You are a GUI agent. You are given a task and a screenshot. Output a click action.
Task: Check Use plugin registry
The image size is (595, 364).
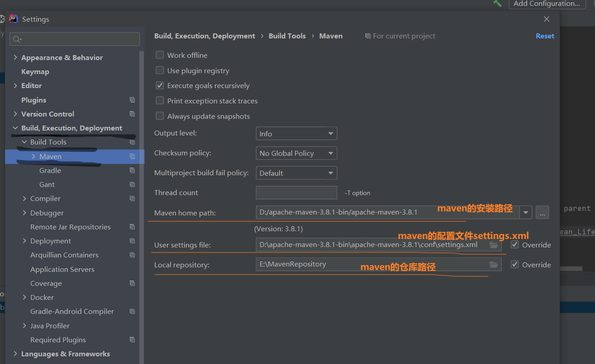click(160, 70)
